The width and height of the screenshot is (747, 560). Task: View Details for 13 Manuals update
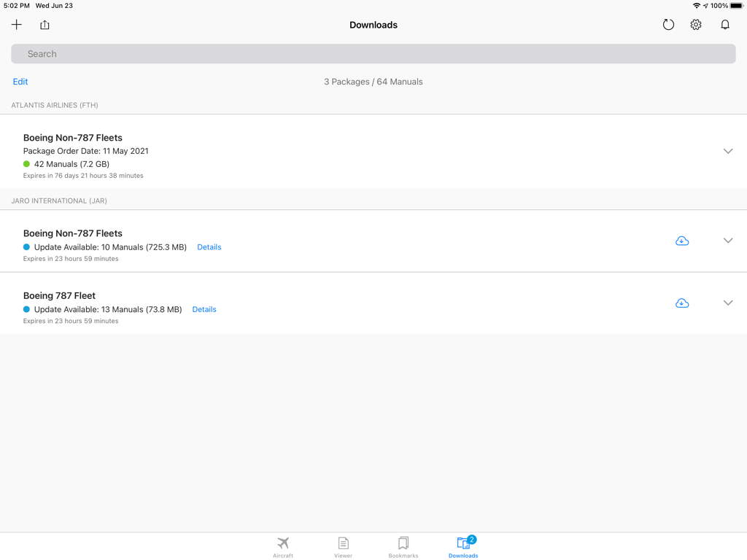pyautogui.click(x=204, y=309)
